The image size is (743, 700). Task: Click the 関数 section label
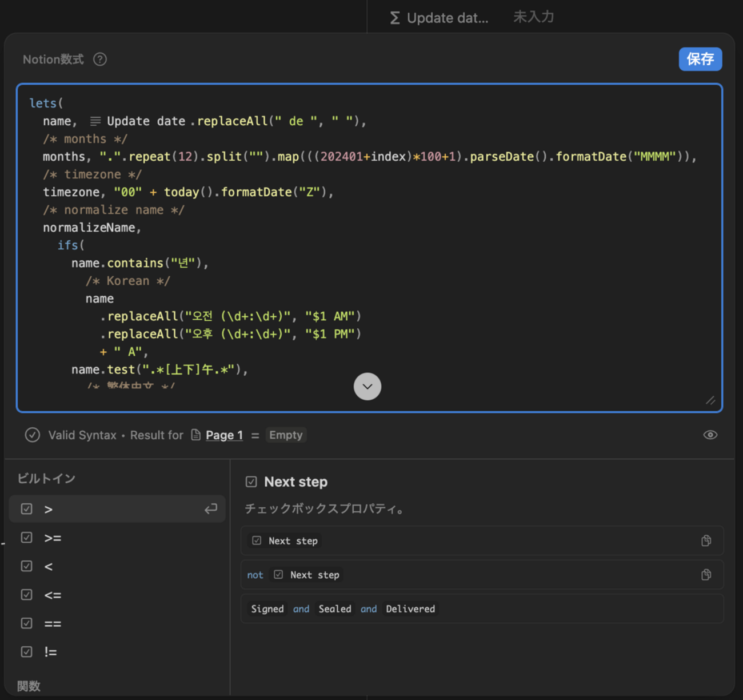[29, 686]
